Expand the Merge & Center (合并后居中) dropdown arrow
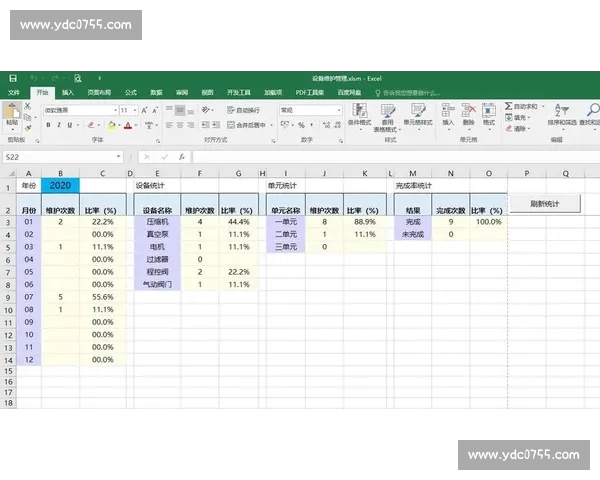600x480 pixels. coord(272,125)
